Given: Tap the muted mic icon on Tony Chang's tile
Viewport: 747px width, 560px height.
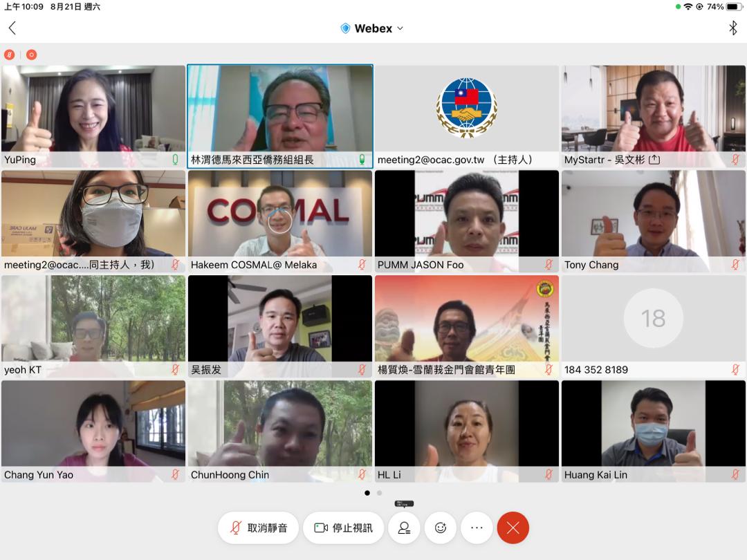Looking at the screenshot, I should click(735, 265).
